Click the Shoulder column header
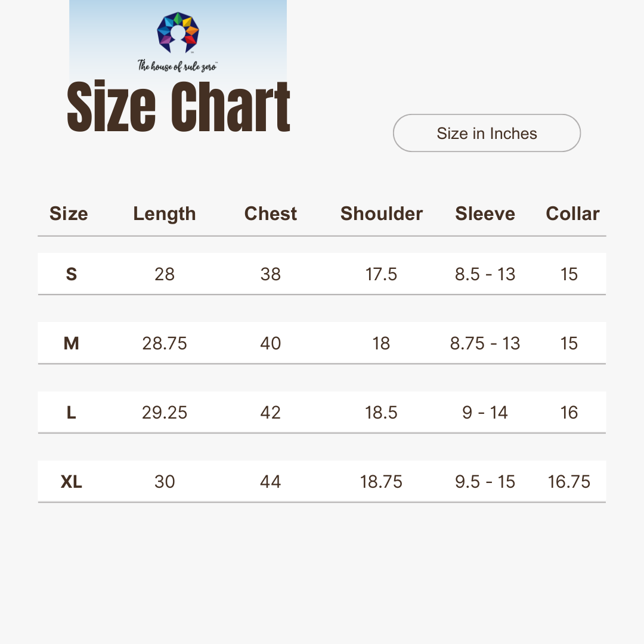644x644 pixels. coord(382,213)
